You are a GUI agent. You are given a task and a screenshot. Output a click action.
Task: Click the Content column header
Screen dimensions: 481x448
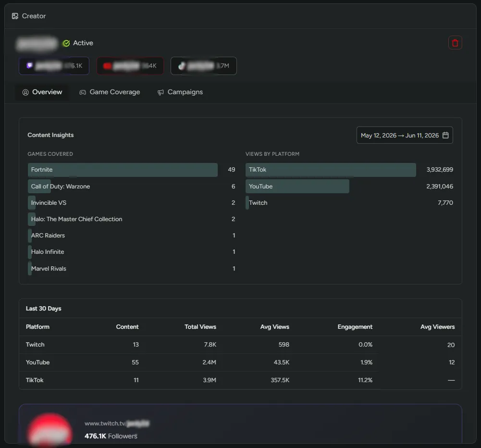[127, 327]
